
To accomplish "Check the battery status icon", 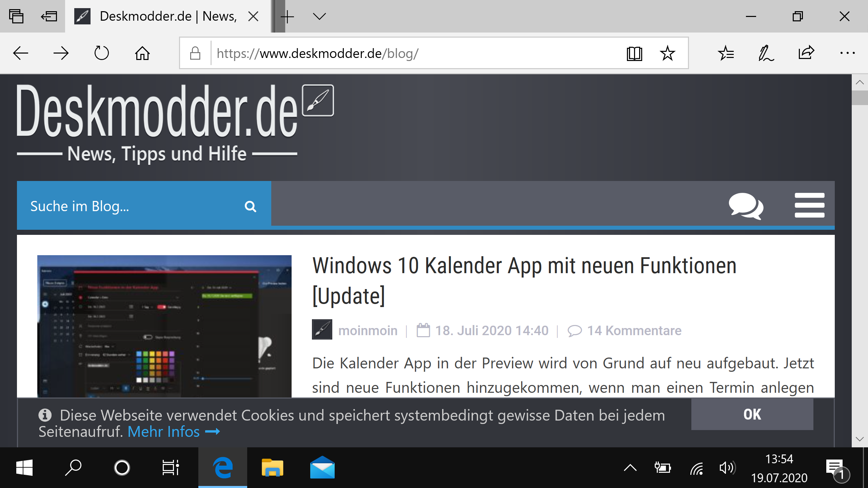I will [663, 468].
